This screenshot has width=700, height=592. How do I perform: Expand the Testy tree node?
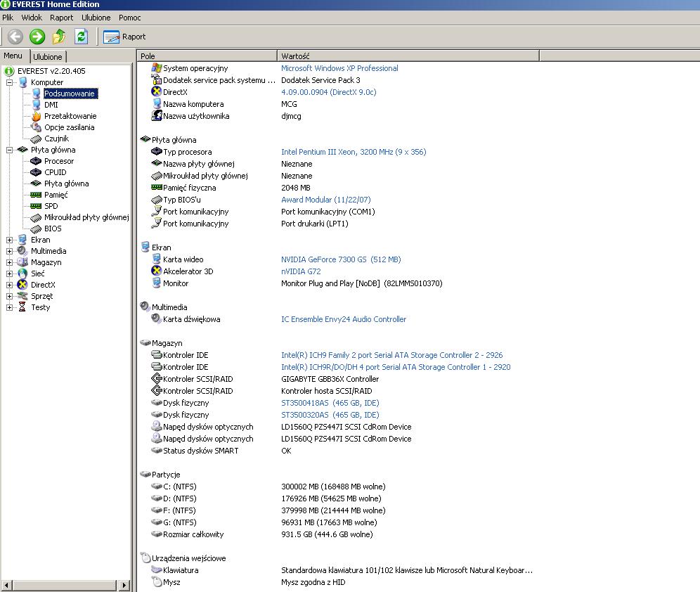click(x=9, y=307)
